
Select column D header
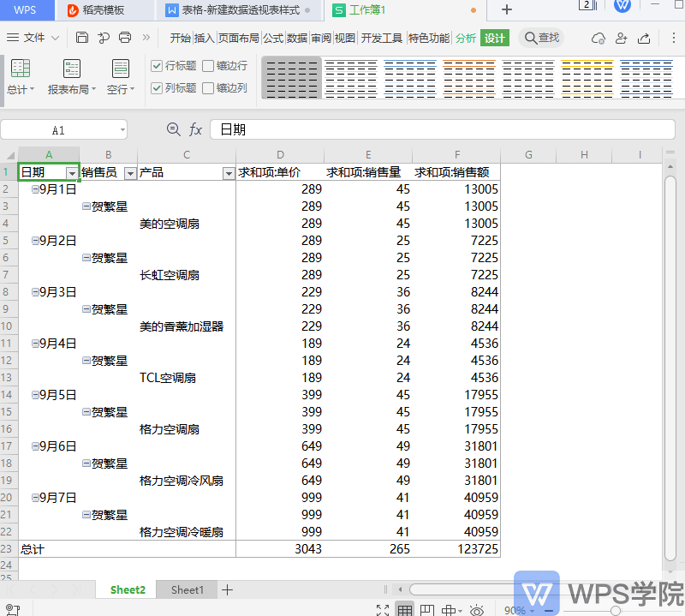[280, 155]
